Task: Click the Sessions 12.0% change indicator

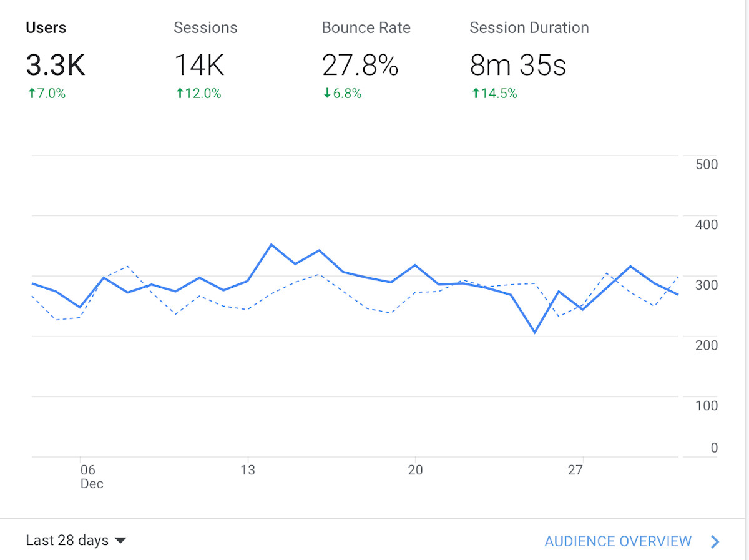Action: [x=198, y=94]
